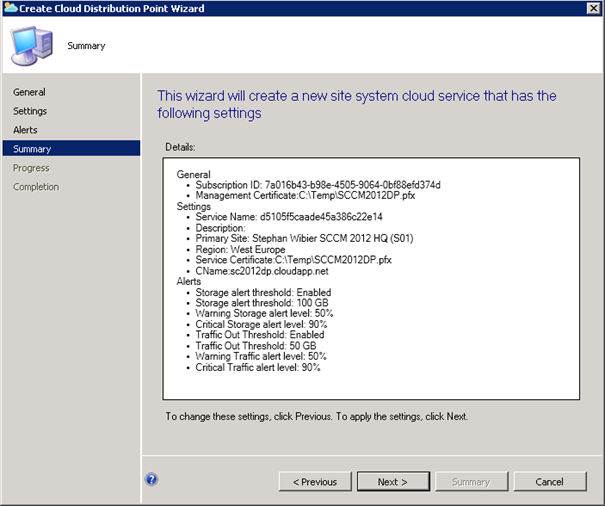
Task: Open the Alerts step in the sidebar
Action: coord(26,130)
